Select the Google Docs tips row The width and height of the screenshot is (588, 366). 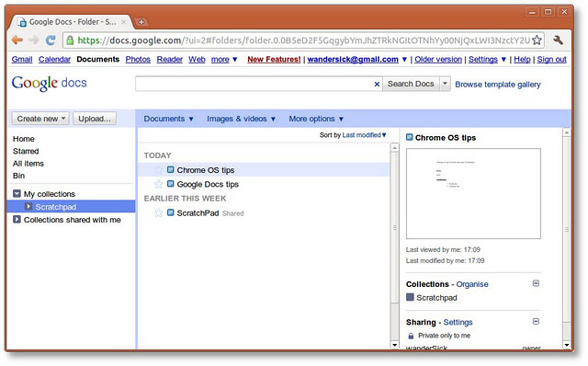pyautogui.click(x=264, y=184)
